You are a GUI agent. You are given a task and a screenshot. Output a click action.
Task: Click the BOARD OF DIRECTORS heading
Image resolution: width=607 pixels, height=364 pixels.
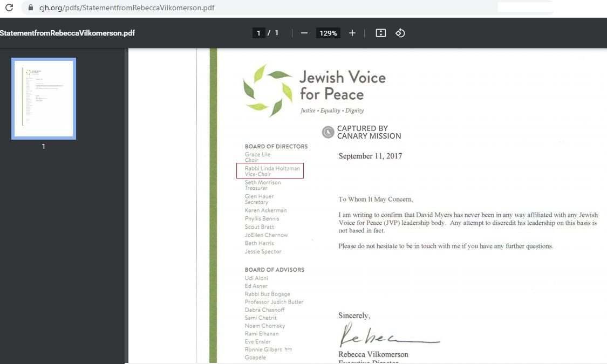coord(276,147)
